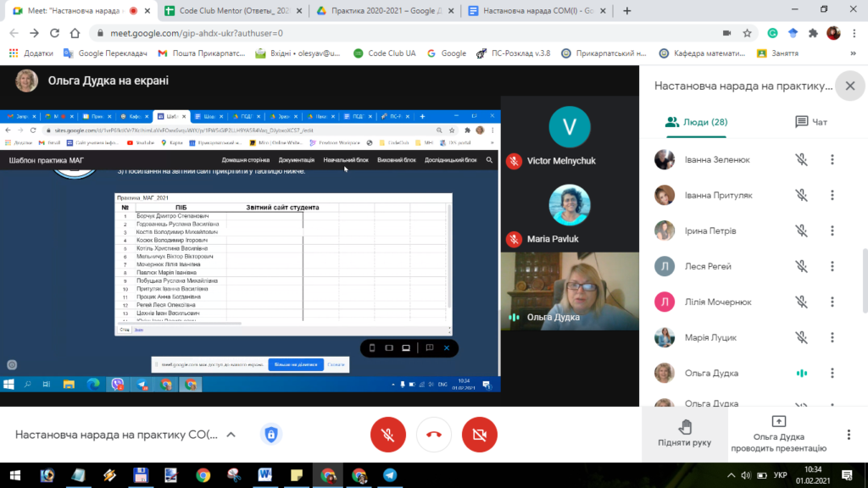Open the Chrome extensions puzzle icon

[x=813, y=33]
